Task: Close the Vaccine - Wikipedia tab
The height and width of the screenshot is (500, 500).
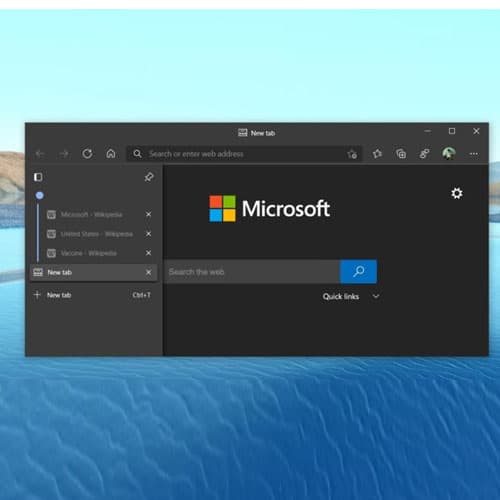Action: point(149,253)
